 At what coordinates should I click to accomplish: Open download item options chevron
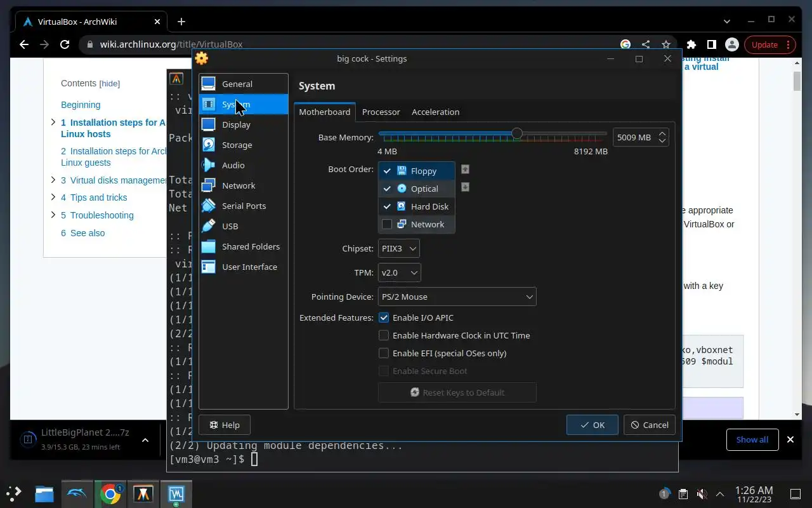pos(145,439)
